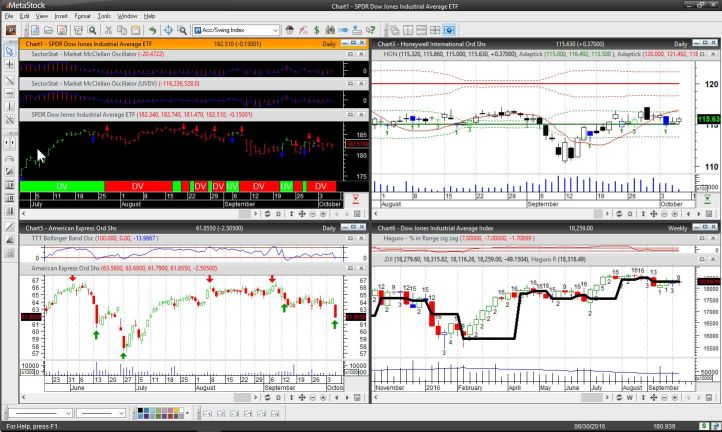Click the Print icon in the toolbar
722x432 pixels.
(78, 30)
